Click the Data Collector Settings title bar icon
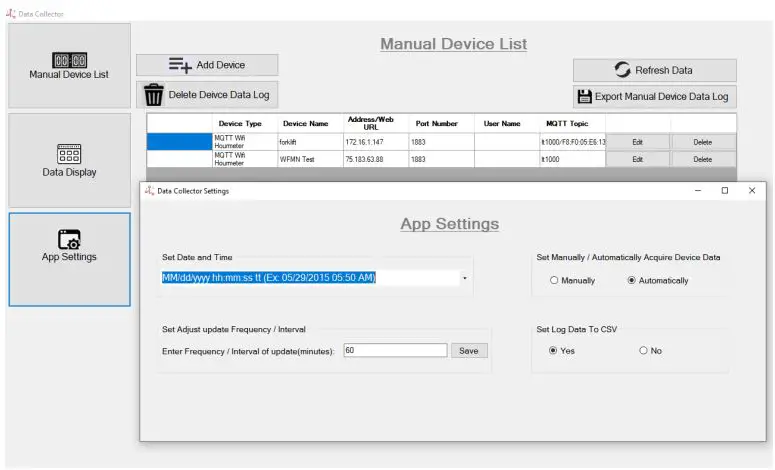Screen dimensions: 775x470 tap(149, 191)
